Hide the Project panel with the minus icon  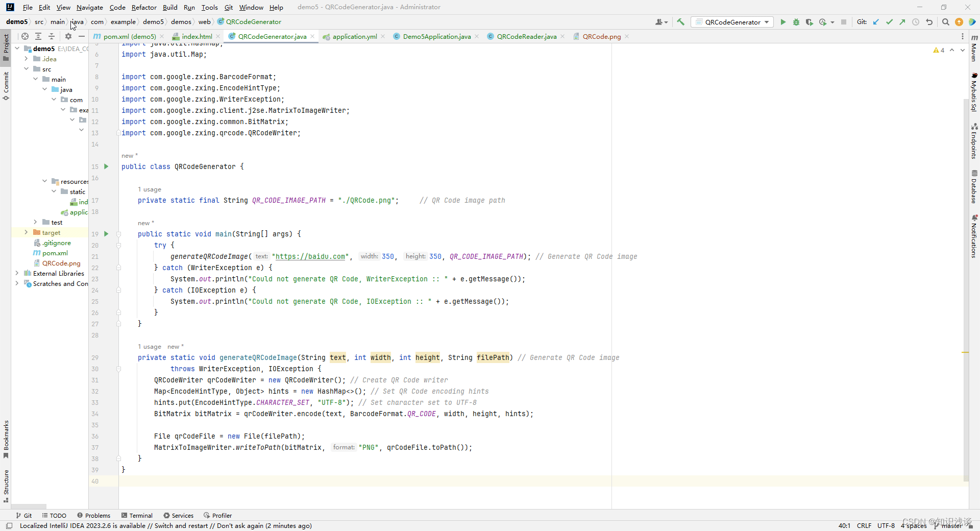(x=81, y=36)
